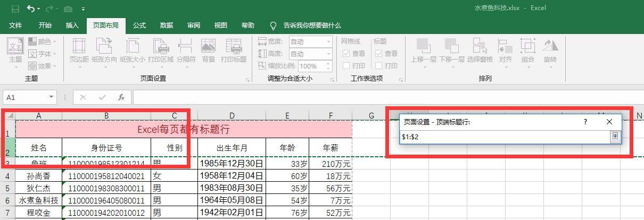Toggle 网格线 查看 checkbox
The height and width of the screenshot is (220, 644).
coord(346,53)
